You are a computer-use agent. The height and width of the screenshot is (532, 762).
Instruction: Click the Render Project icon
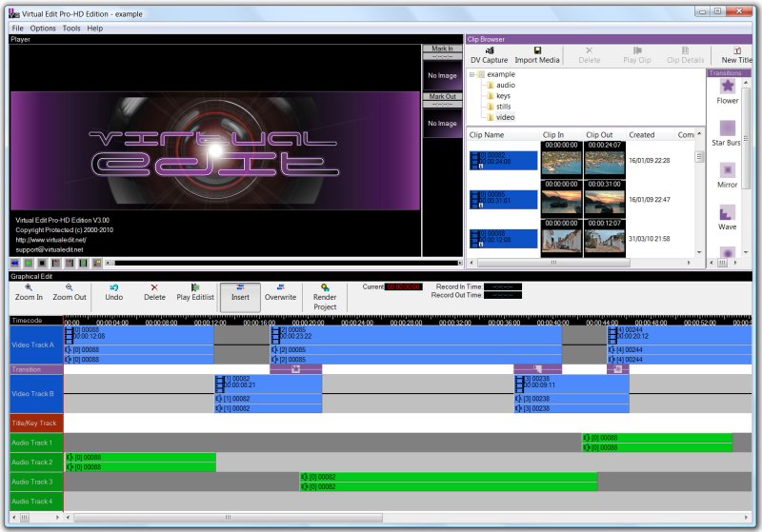325,287
